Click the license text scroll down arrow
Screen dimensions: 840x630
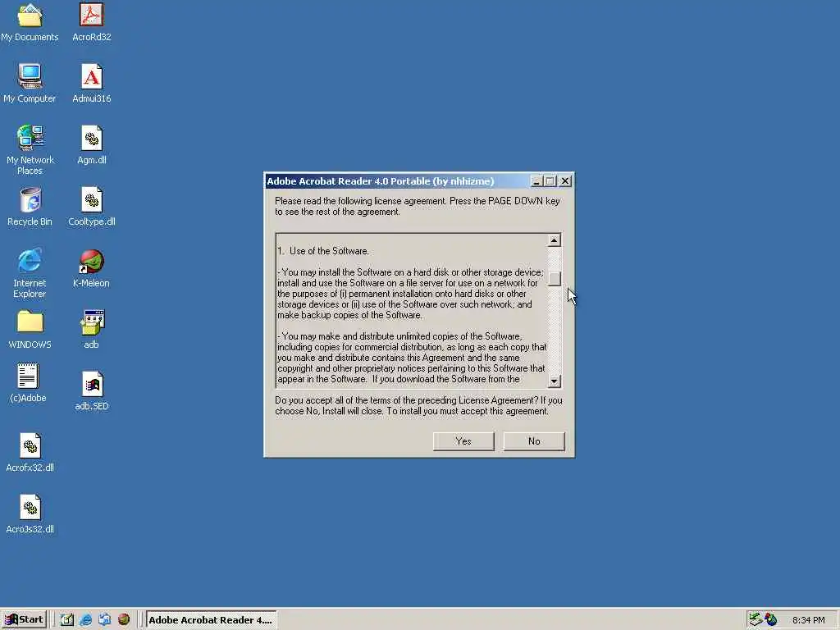pyautogui.click(x=555, y=381)
